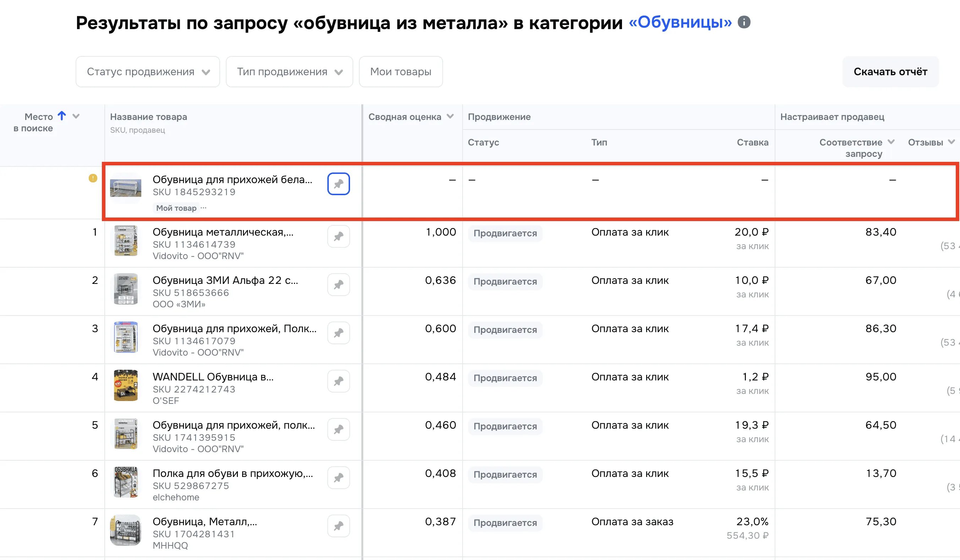Unpin my product SKU 1845293219

[338, 184]
